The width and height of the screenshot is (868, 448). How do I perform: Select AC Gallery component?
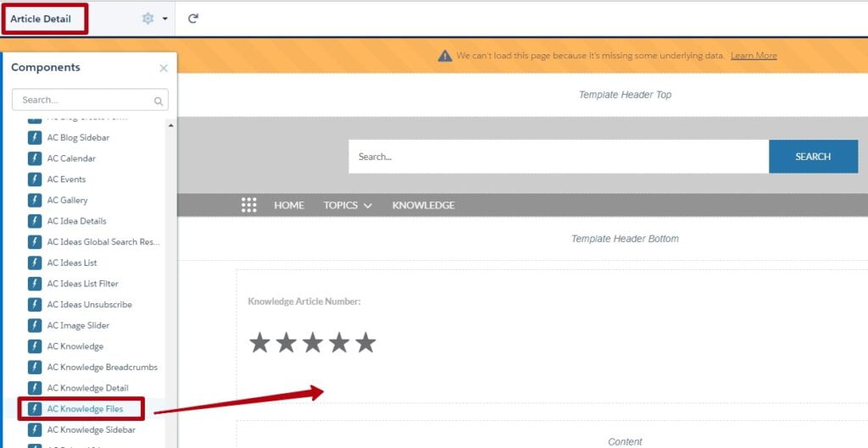68,200
